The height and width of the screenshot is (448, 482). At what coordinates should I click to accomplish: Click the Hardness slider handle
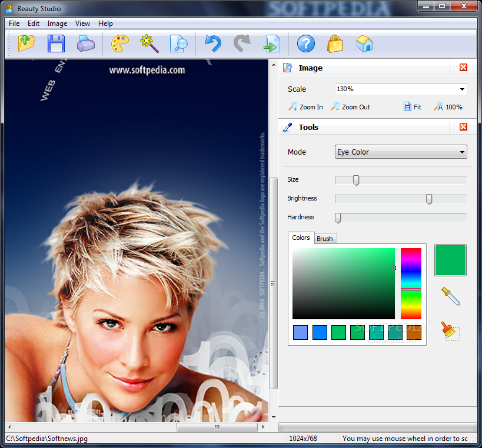tap(338, 218)
